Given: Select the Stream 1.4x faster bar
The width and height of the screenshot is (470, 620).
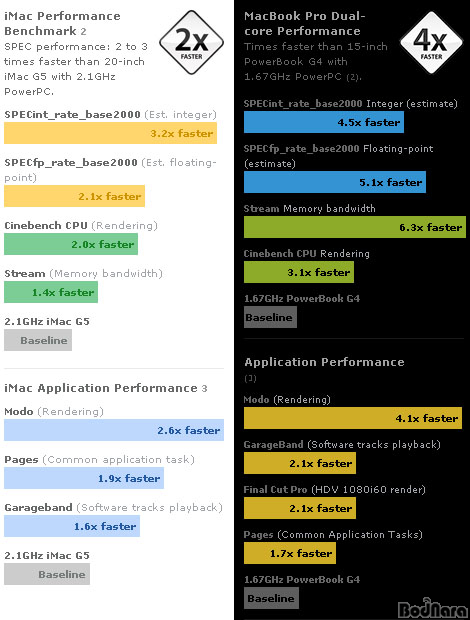Looking at the screenshot, I should [x=51, y=292].
